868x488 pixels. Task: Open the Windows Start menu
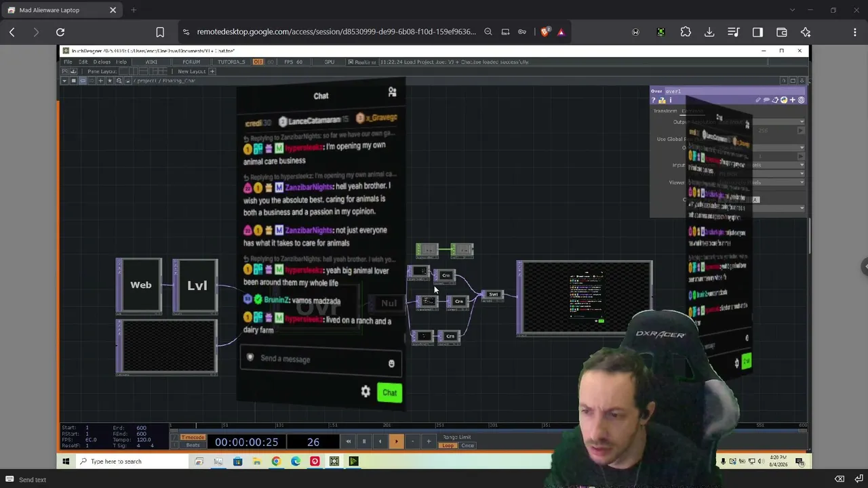pos(66,462)
